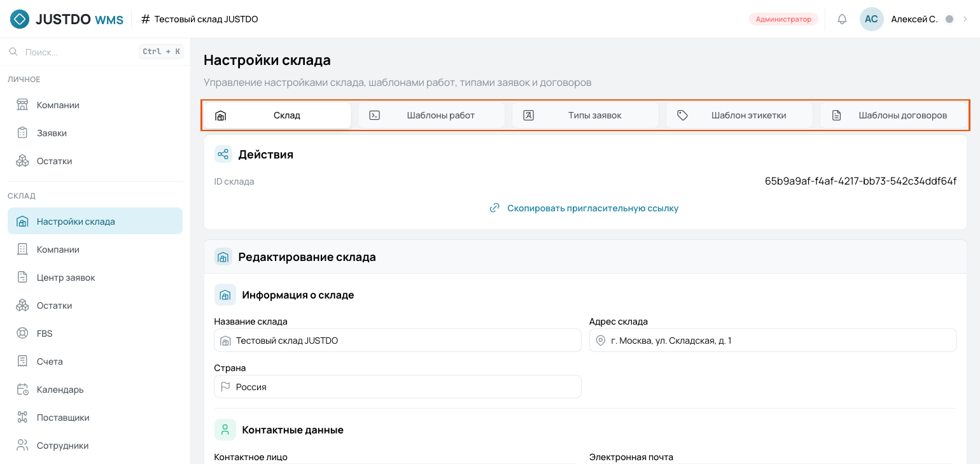Edit the Адрес склада field
980x464 pixels.
773,341
